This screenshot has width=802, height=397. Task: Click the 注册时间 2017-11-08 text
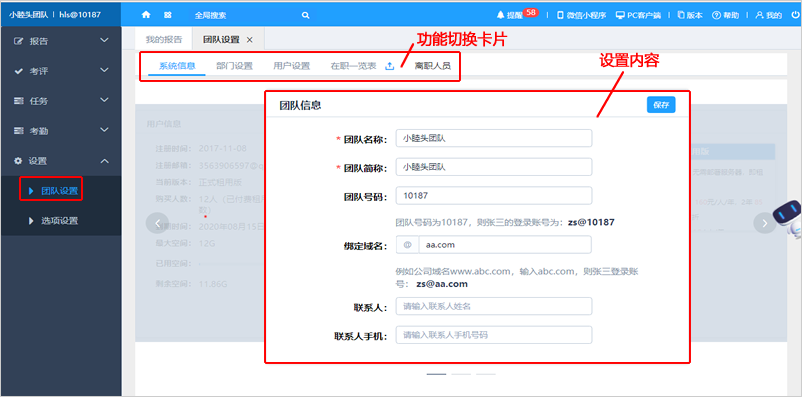tap(202, 148)
